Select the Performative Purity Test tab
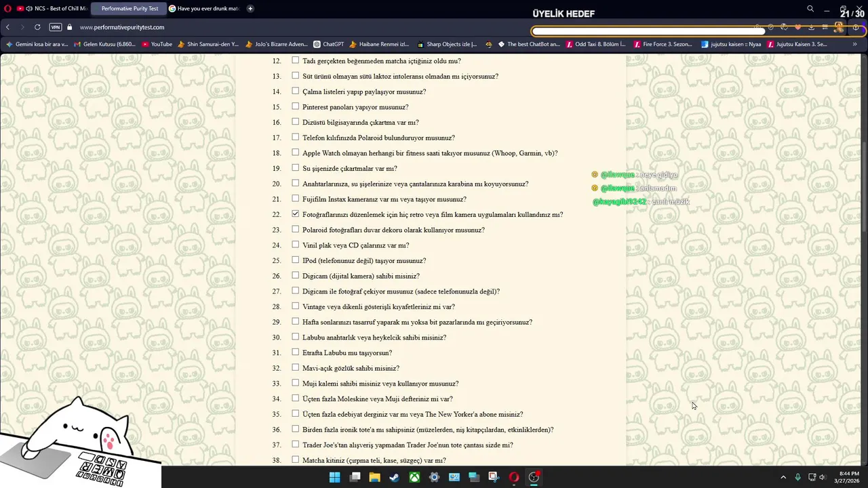Screen dimensions: 868x488 click(129, 9)
